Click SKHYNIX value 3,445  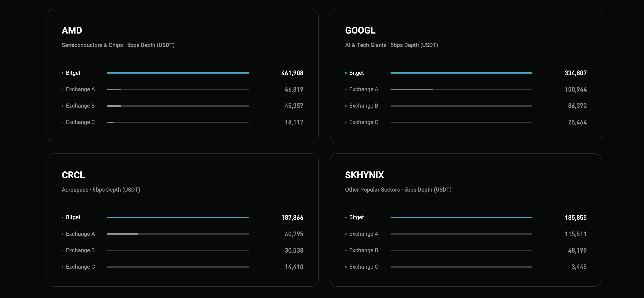point(579,267)
